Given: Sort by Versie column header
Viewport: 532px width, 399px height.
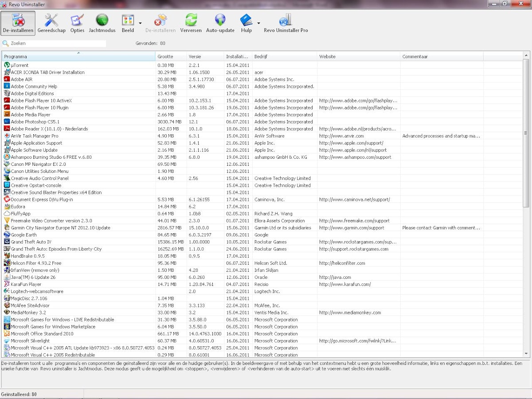Looking at the screenshot, I should pos(205,56).
